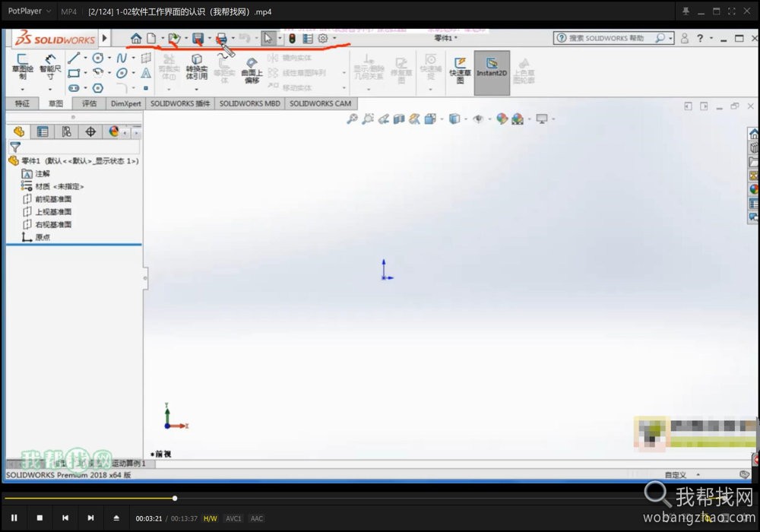
Task: Select the Polygon sketch tool
Action: (x=98, y=88)
